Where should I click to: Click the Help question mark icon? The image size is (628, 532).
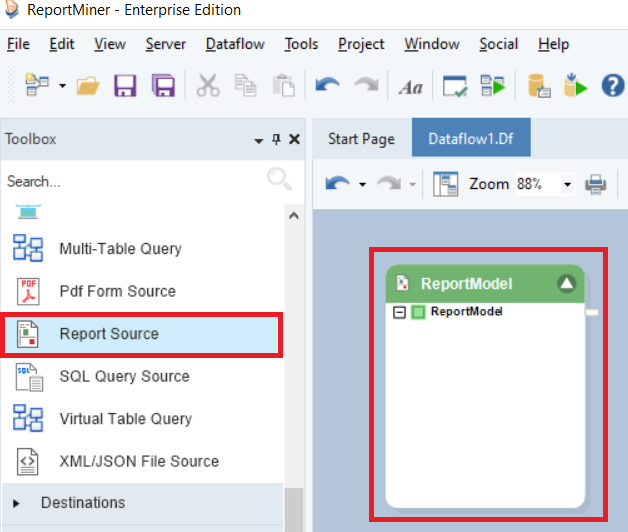tap(612, 86)
